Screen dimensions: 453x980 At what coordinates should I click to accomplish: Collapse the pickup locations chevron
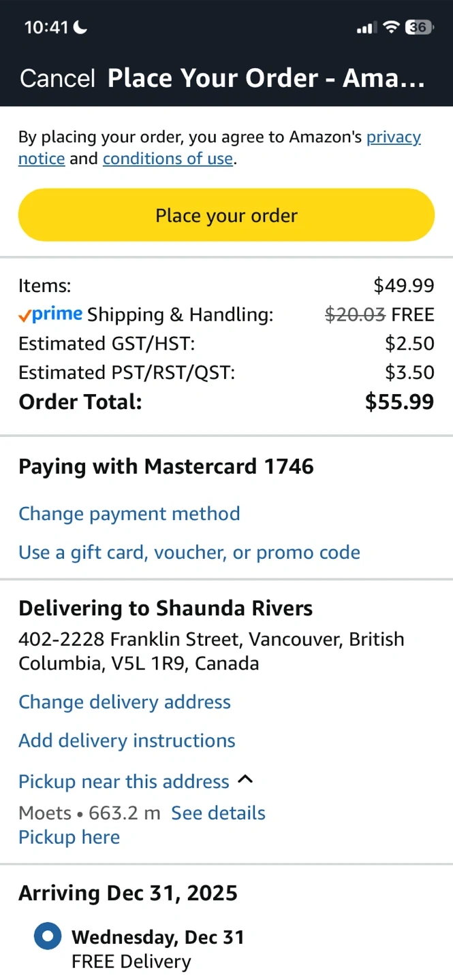(x=245, y=780)
